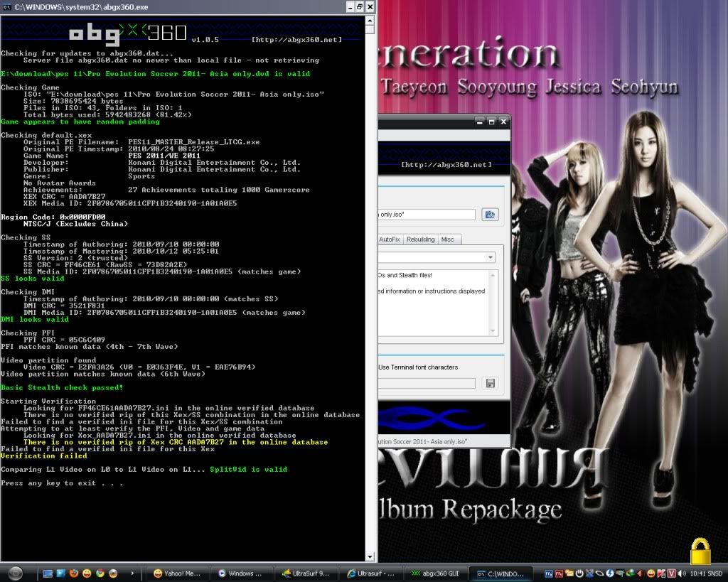Click the blue FFa tray icon
The height and width of the screenshot is (582, 728).
pyautogui.click(x=549, y=573)
